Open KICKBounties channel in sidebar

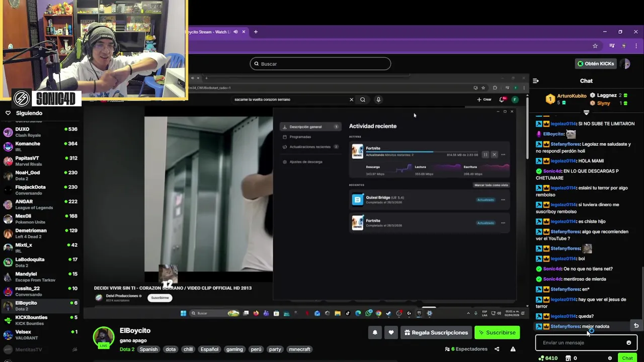click(x=40, y=320)
